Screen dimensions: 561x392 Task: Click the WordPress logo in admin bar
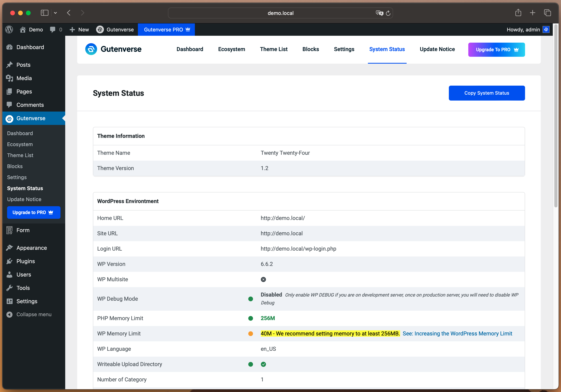pyautogui.click(x=9, y=29)
